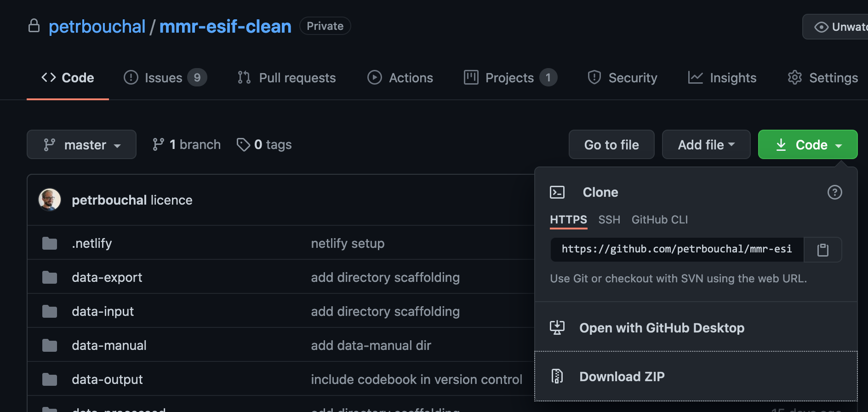
Task: Open the Security tab
Action: click(x=622, y=78)
